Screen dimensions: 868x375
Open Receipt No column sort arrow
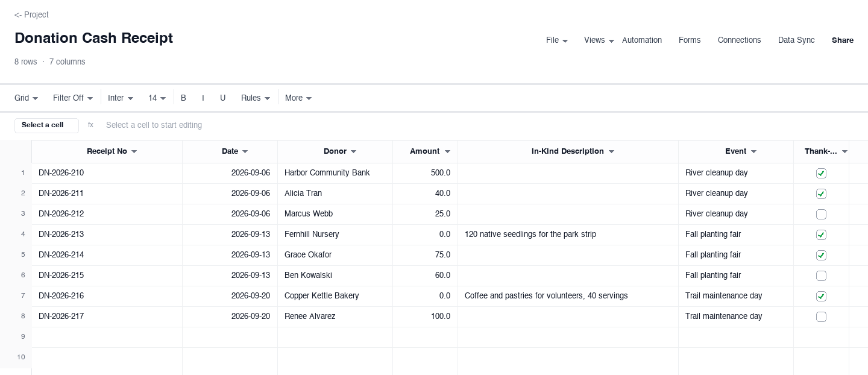click(134, 151)
